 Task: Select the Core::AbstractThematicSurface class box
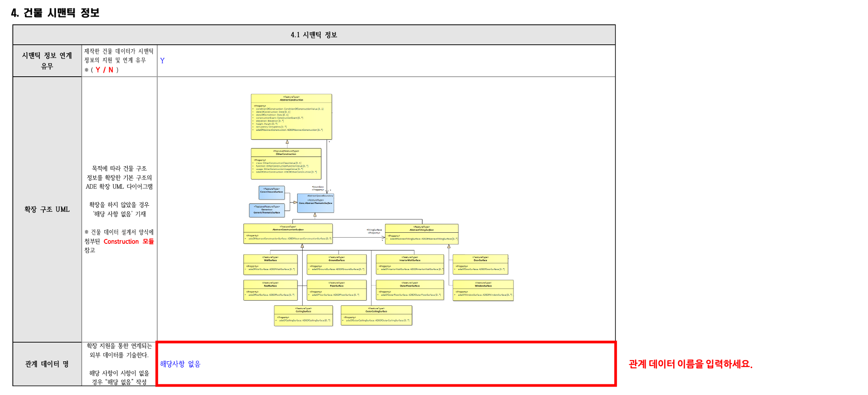(316, 203)
